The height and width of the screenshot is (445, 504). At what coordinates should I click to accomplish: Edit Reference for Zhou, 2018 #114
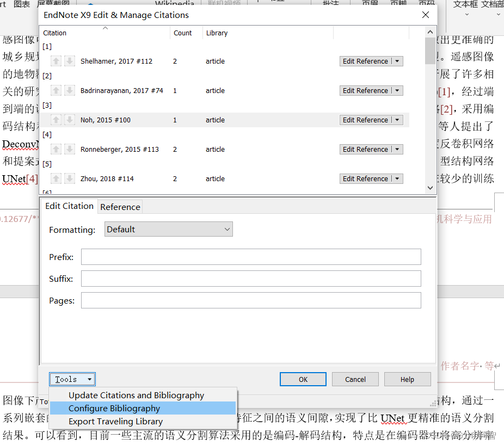click(365, 178)
